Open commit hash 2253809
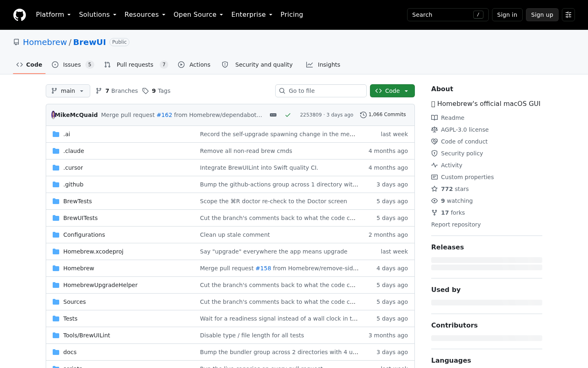 (x=311, y=115)
